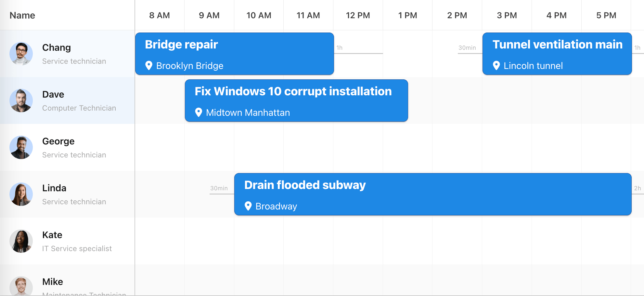
Task: Click the 30min travel time before Drain flooded subway
Action: pyautogui.click(x=219, y=189)
